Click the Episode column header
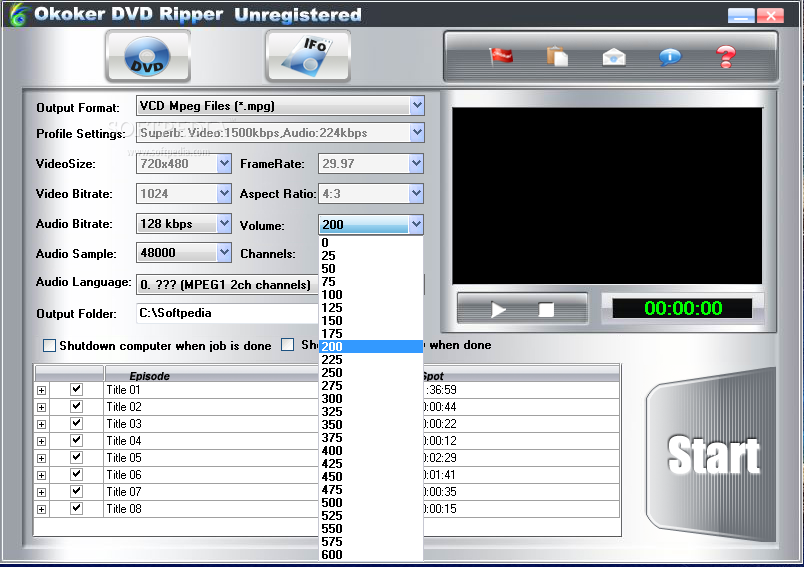Image resolution: width=804 pixels, height=567 pixels. pyautogui.click(x=212, y=375)
